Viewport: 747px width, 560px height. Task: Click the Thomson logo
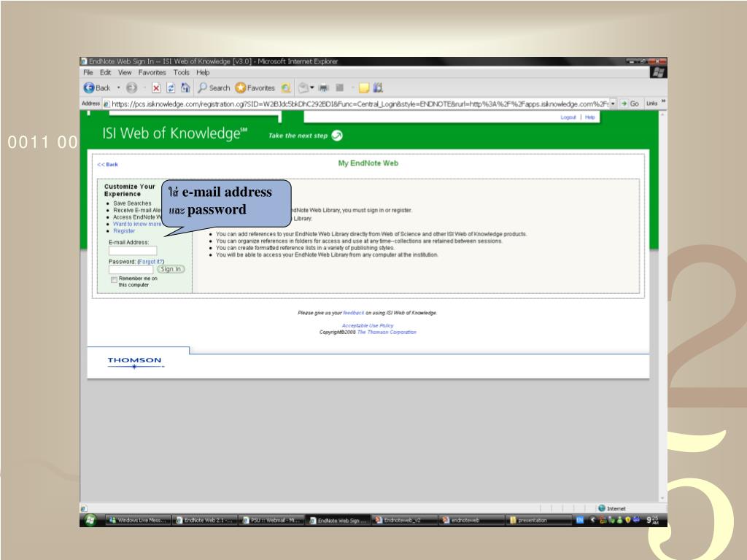[135, 362]
